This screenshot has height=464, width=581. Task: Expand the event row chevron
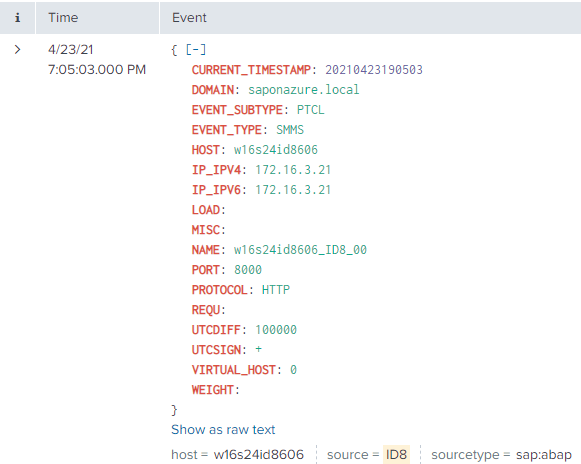point(17,49)
